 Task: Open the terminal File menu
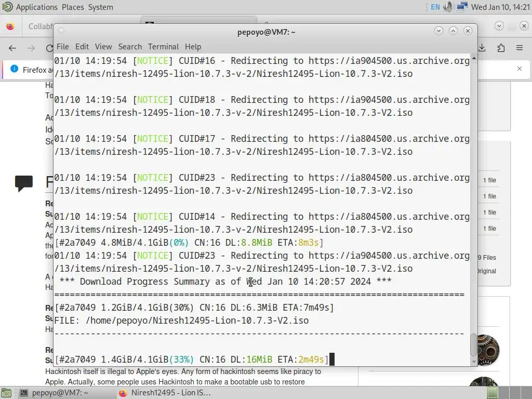click(63, 46)
